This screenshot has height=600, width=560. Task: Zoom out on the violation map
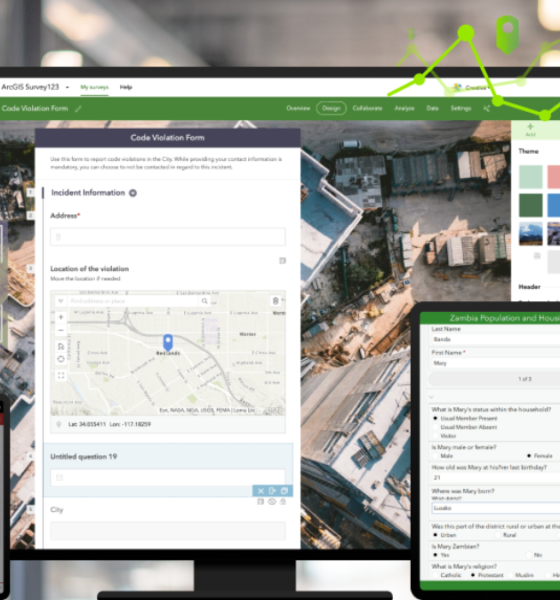point(61,330)
